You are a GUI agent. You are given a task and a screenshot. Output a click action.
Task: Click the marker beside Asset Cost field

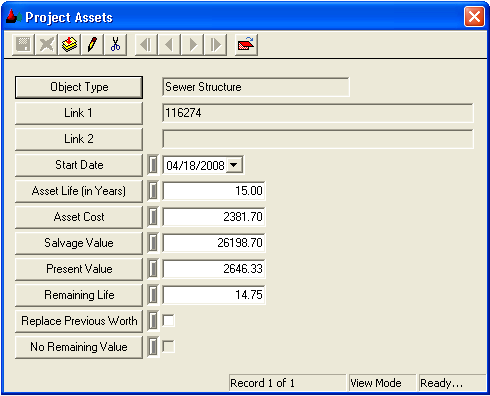click(x=153, y=217)
